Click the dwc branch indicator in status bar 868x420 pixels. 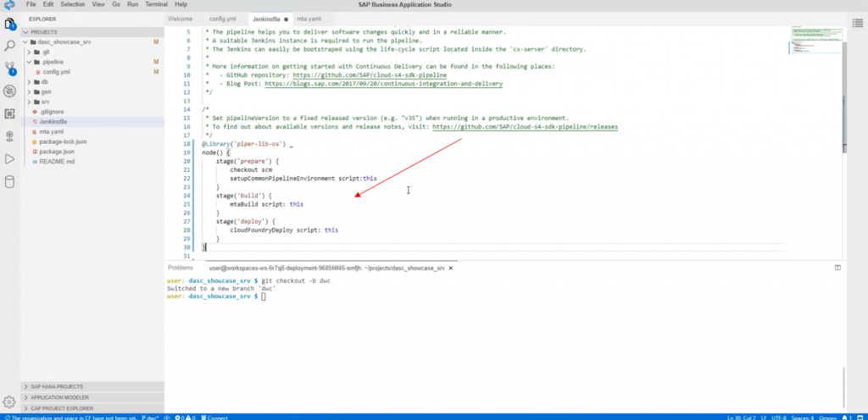point(150,417)
